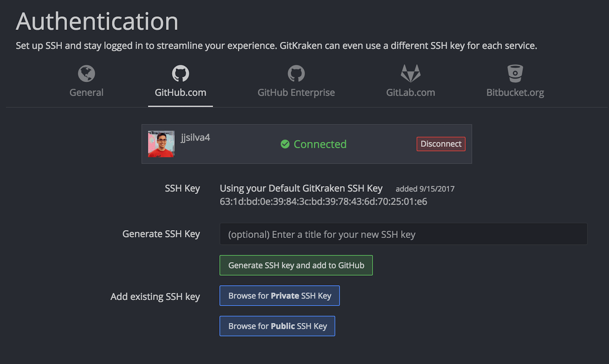The height and width of the screenshot is (364, 609).
Task: Focus the new SSH key title field
Action: click(403, 234)
